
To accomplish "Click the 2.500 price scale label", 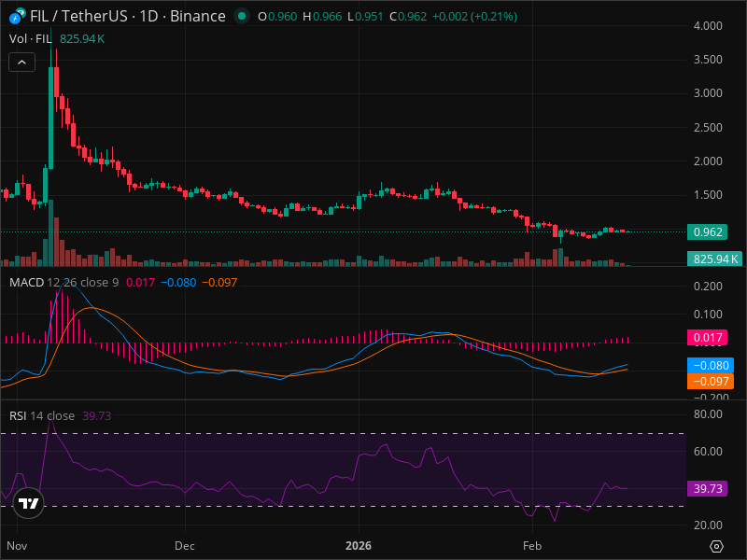I will point(708,128).
